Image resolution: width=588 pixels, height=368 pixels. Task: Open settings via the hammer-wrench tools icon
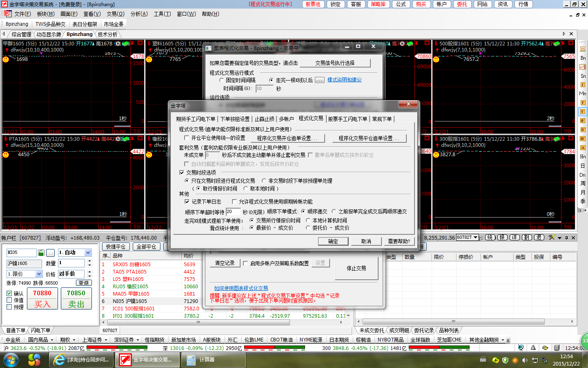pos(552,238)
